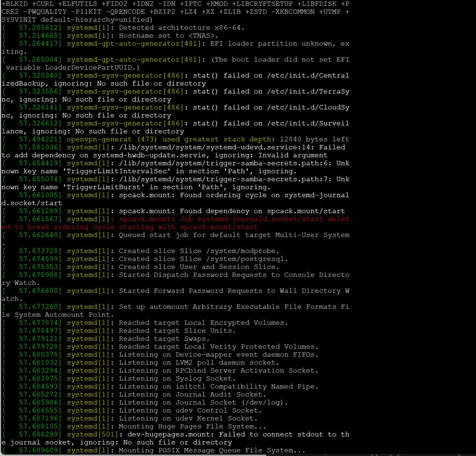Click 'Started Forward Password Requests to Wall' line
476x456 pixels.
(x=208, y=291)
